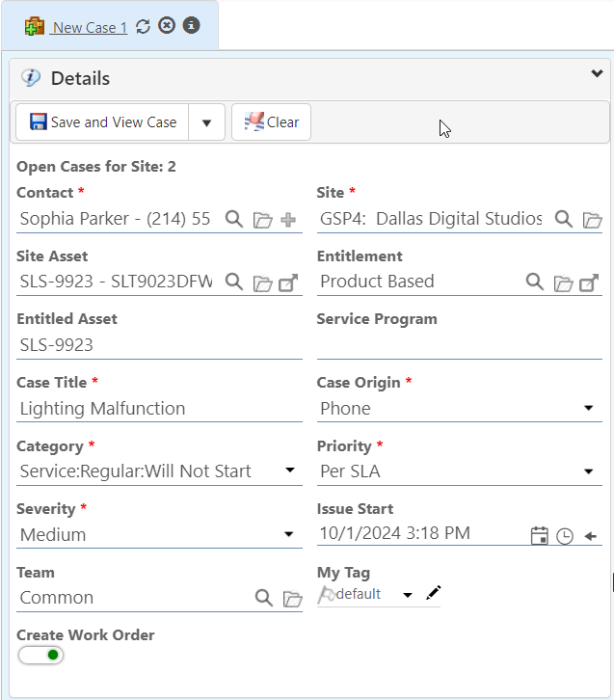Edit My Tag with pencil icon
Screen dimensions: 614x700
click(434, 593)
